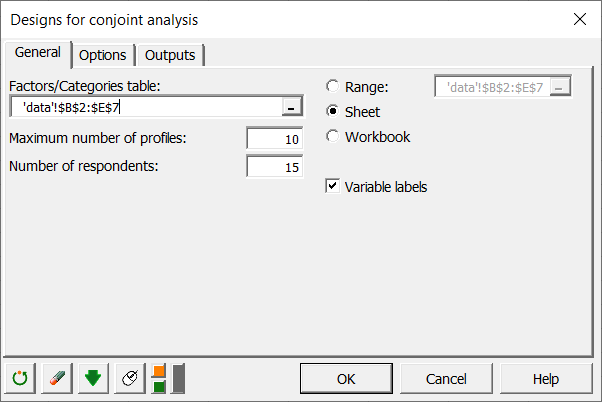Toggle the Variable labels checkbox

pos(333,186)
